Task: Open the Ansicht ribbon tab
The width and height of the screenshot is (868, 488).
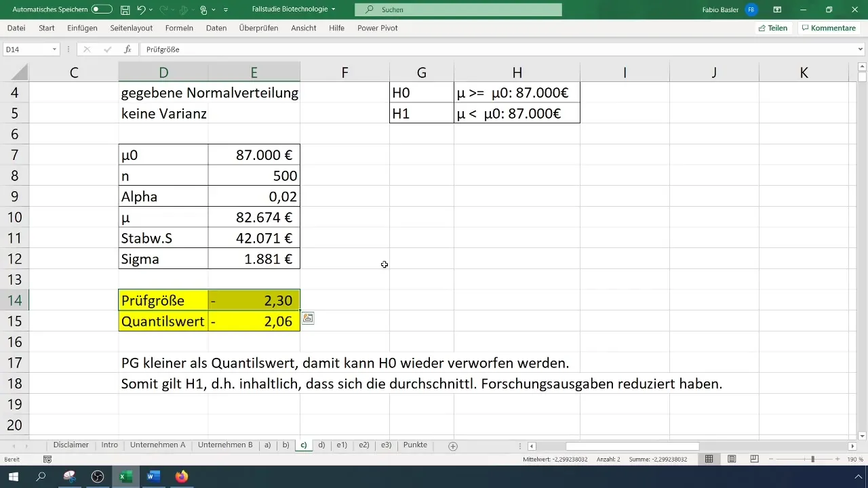Action: [x=304, y=28]
